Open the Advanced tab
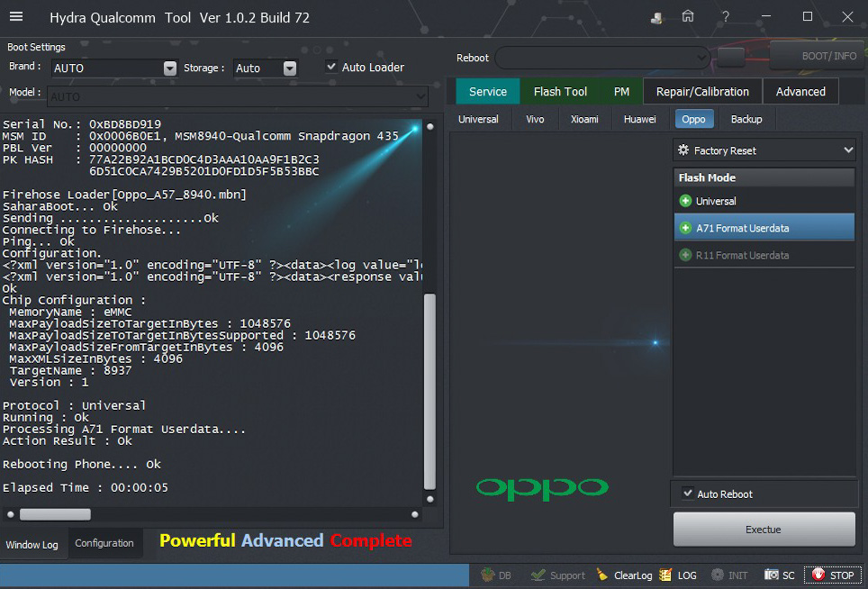The height and width of the screenshot is (589, 868). point(800,91)
